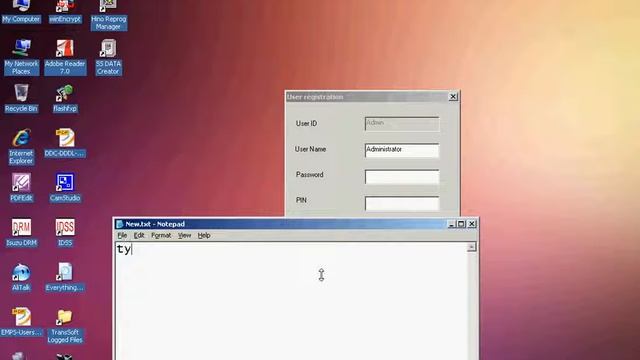This screenshot has height=360, width=640.
Task: Open the Format menu in Notepad
Action: coord(161,236)
